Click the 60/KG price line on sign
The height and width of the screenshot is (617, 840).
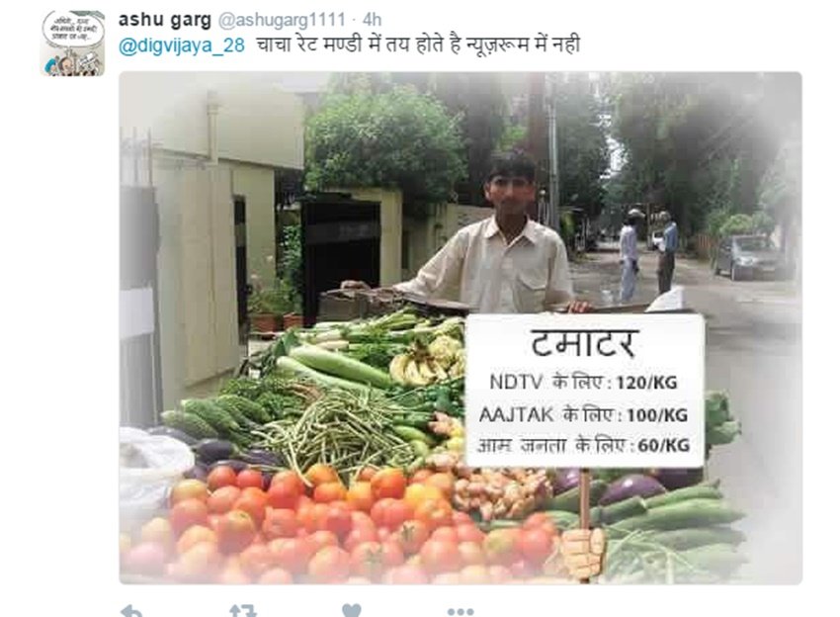583,446
